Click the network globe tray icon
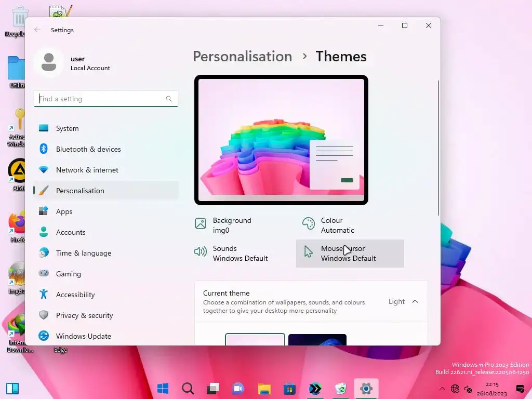Screen dimensions: 532x399 pos(455,389)
